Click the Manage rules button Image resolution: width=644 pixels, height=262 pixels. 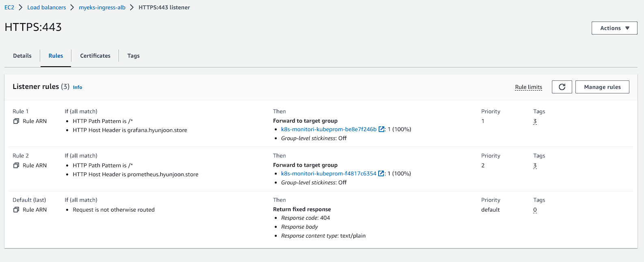[602, 87]
